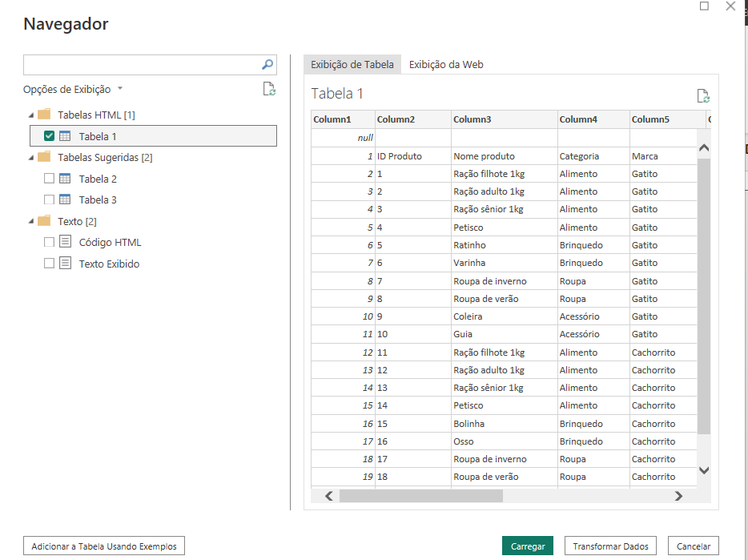Collapse the Tabelas Sugeridas [2] group
Viewport: 748px width, 560px height.
[x=31, y=158]
